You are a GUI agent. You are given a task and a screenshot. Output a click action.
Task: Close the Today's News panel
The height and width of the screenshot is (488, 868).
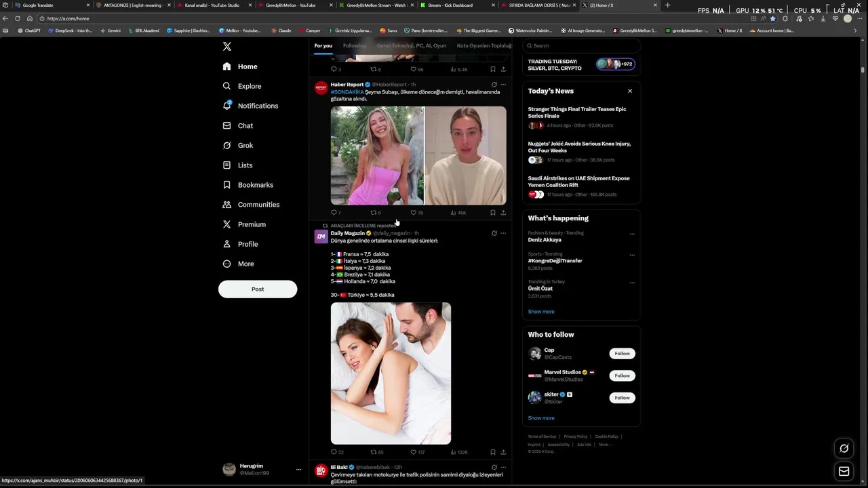pyautogui.click(x=629, y=91)
